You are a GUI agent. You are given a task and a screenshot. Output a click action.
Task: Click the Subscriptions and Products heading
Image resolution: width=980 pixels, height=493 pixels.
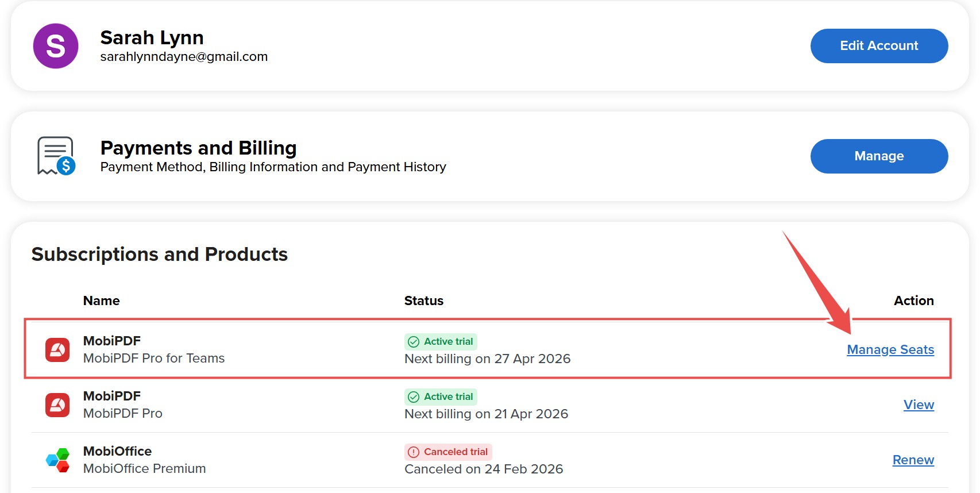click(160, 254)
